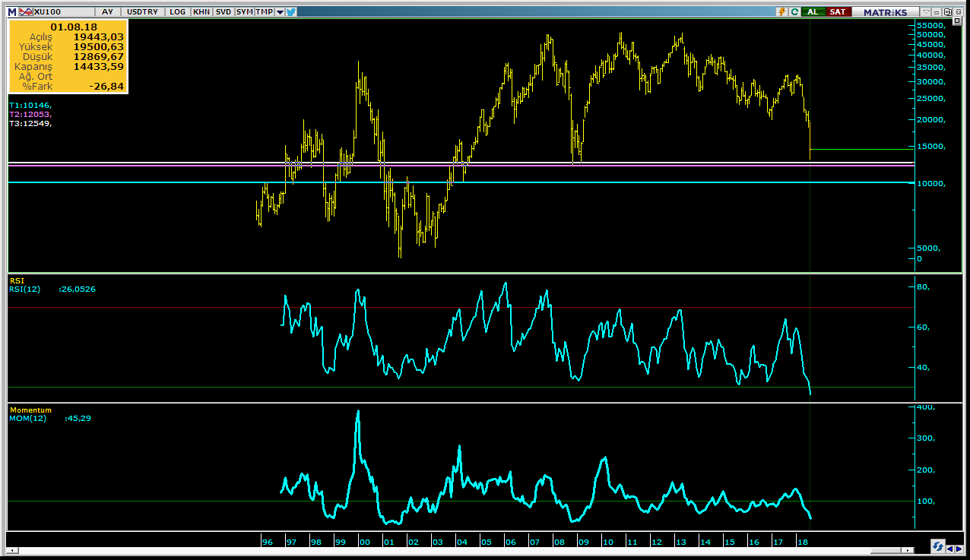The image size is (970, 560).
Task: Minimize the chart window
Action: coord(937,11)
